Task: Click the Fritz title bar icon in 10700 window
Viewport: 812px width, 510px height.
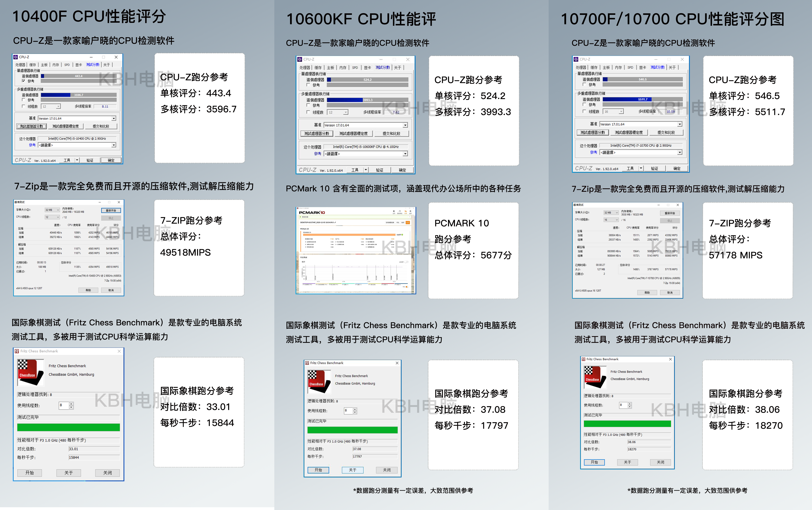Action: pos(583,359)
